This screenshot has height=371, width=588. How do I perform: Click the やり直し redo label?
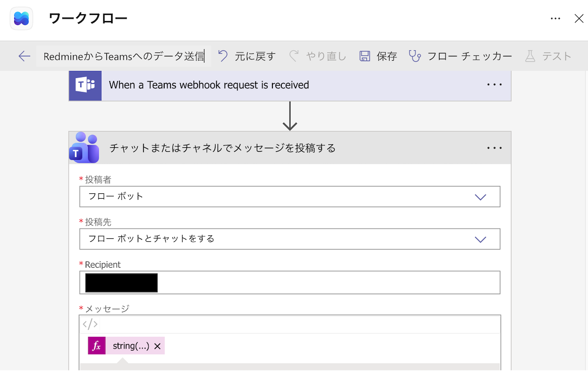(326, 56)
